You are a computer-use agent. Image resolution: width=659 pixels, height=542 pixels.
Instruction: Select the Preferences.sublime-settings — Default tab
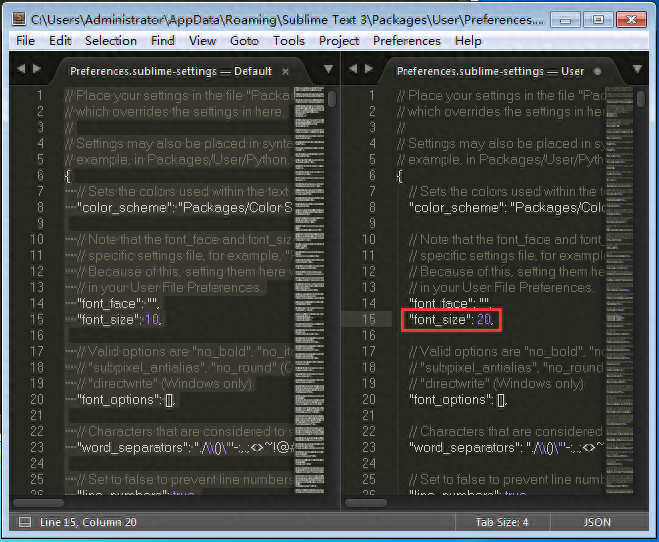(x=171, y=71)
